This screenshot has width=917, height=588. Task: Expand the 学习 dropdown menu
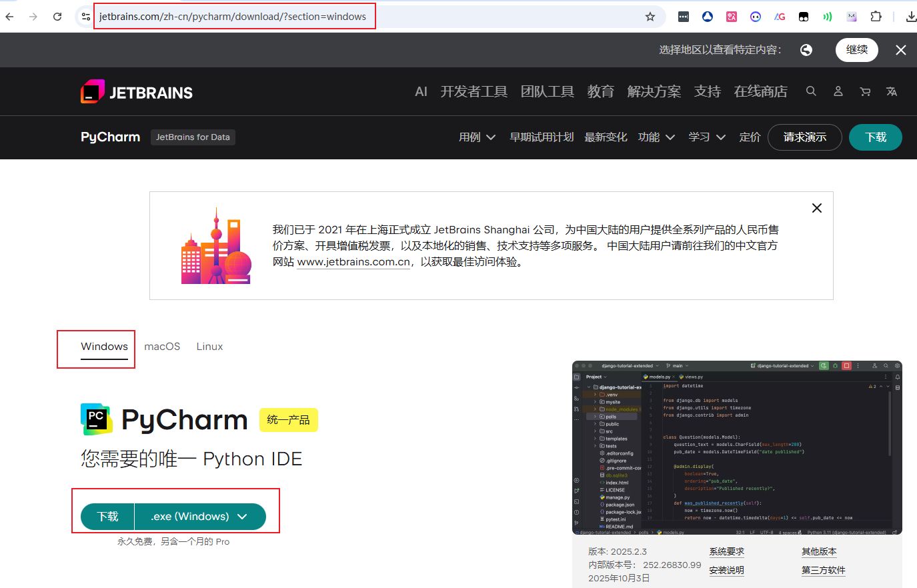click(x=707, y=137)
